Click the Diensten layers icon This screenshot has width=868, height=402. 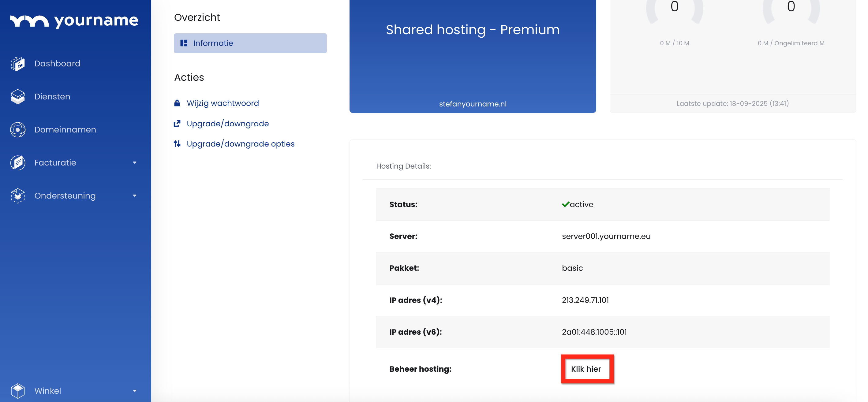(18, 97)
